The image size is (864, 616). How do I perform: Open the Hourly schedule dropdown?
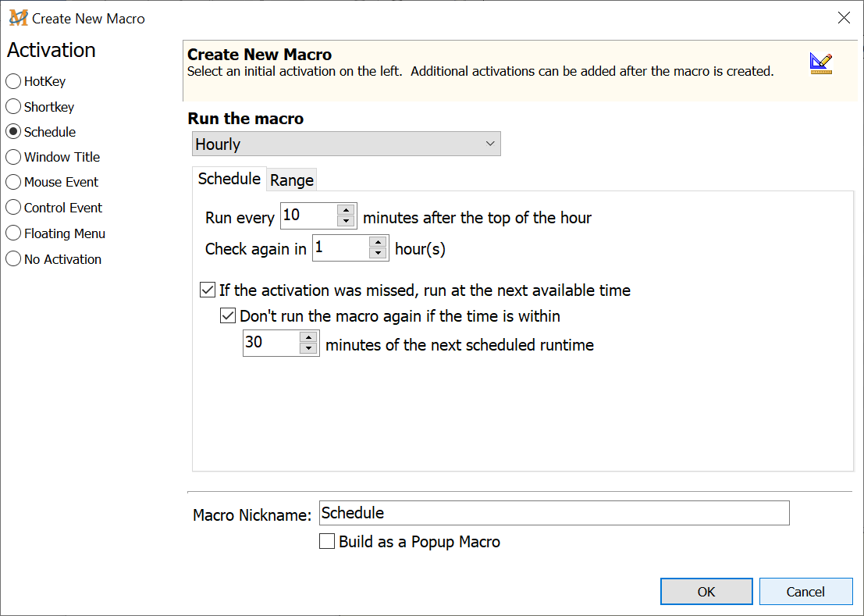[346, 144]
